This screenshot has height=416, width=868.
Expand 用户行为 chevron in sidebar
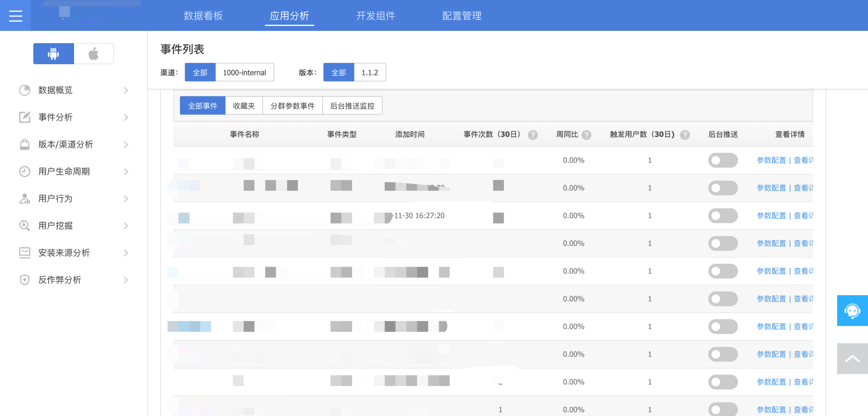(x=126, y=199)
